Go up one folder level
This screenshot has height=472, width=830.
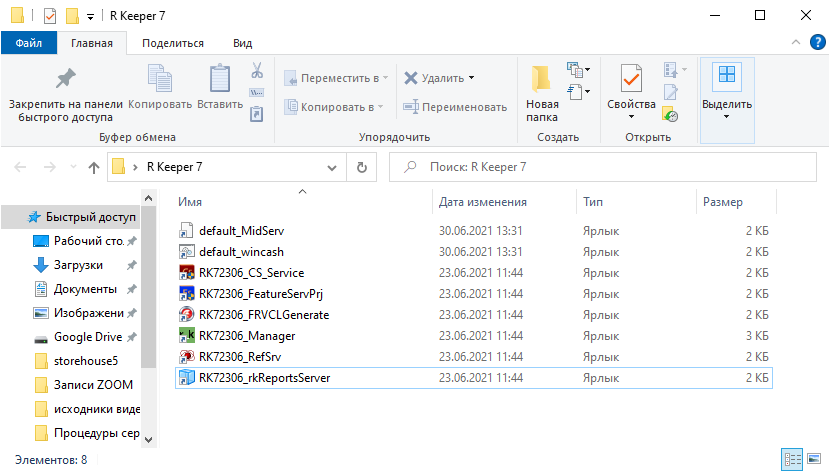coord(94,167)
